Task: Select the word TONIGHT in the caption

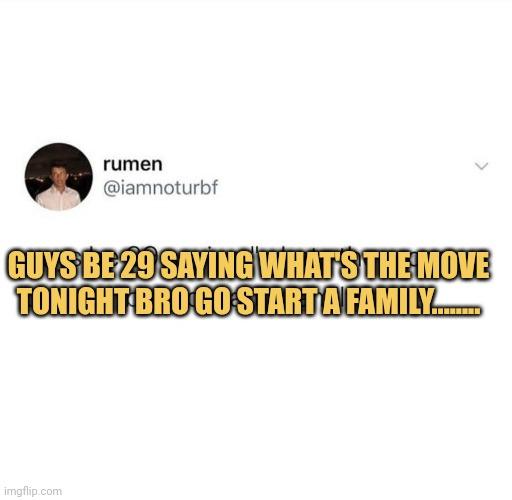Action: point(73,301)
